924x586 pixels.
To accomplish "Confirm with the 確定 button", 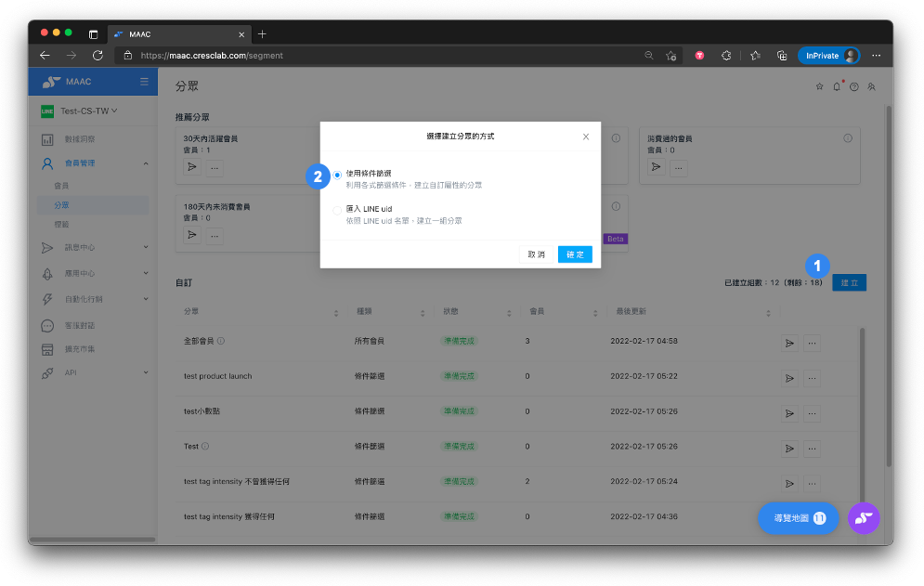I will click(x=575, y=254).
